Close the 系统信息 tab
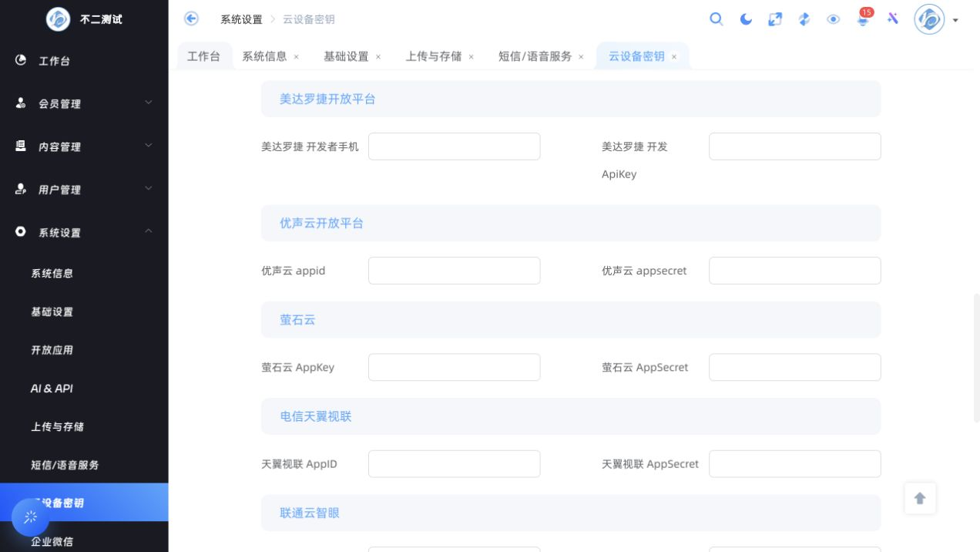Viewport: 980px width, 552px height. pyautogui.click(x=297, y=57)
